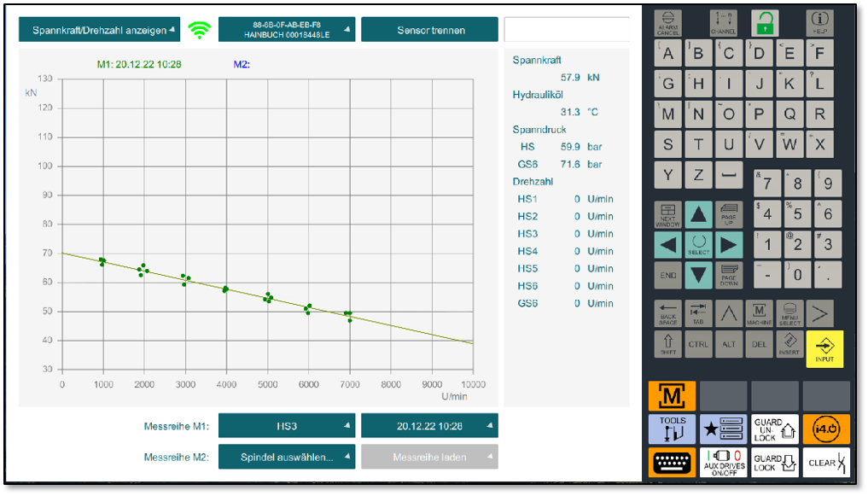Open the Tools key on keypad

pos(672,427)
